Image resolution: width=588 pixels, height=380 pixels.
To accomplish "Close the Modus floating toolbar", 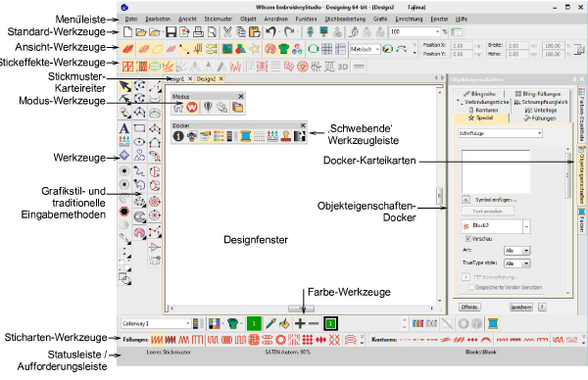I will (241, 97).
